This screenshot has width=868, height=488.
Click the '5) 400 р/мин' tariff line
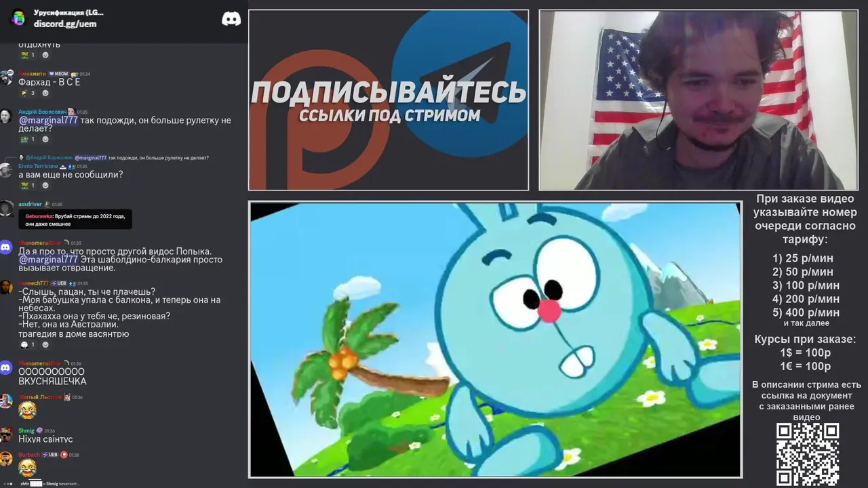tap(806, 312)
